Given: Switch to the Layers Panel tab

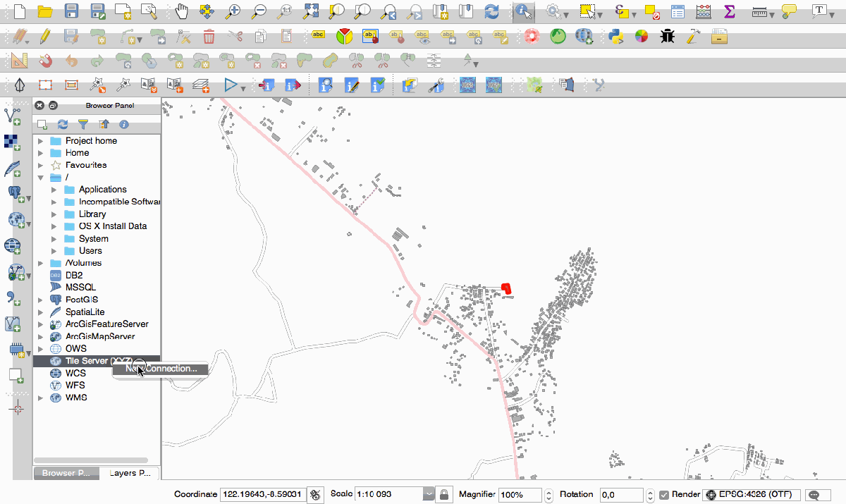Looking at the screenshot, I should click(x=130, y=473).
